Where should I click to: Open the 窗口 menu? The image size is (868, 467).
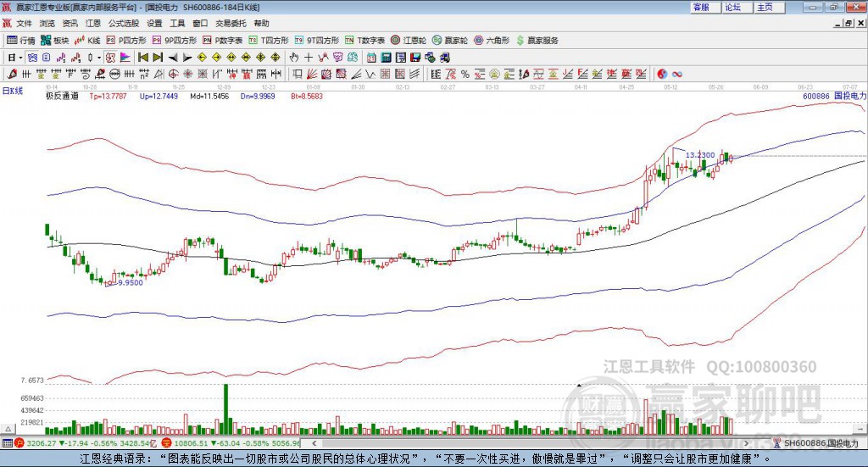[x=200, y=23]
